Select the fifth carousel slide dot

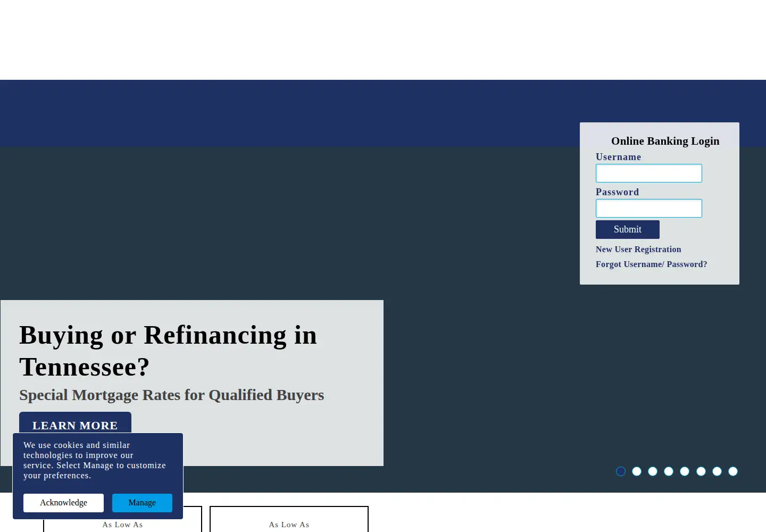click(685, 471)
